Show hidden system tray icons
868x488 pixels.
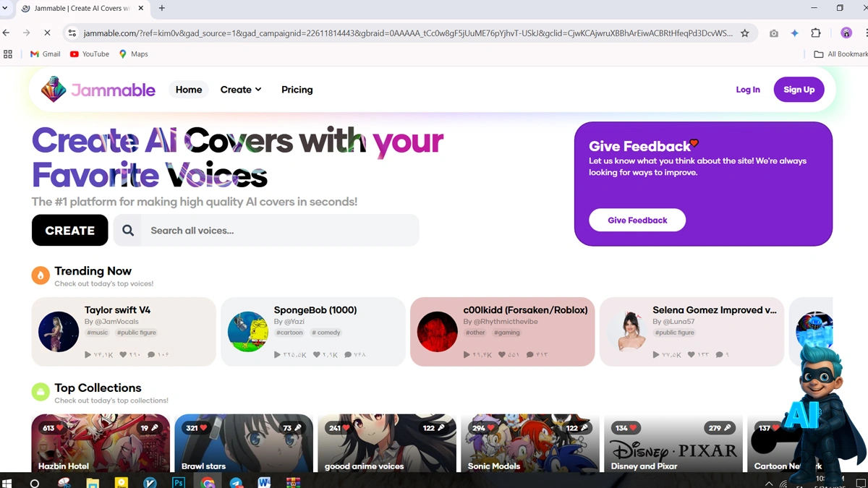(x=769, y=483)
